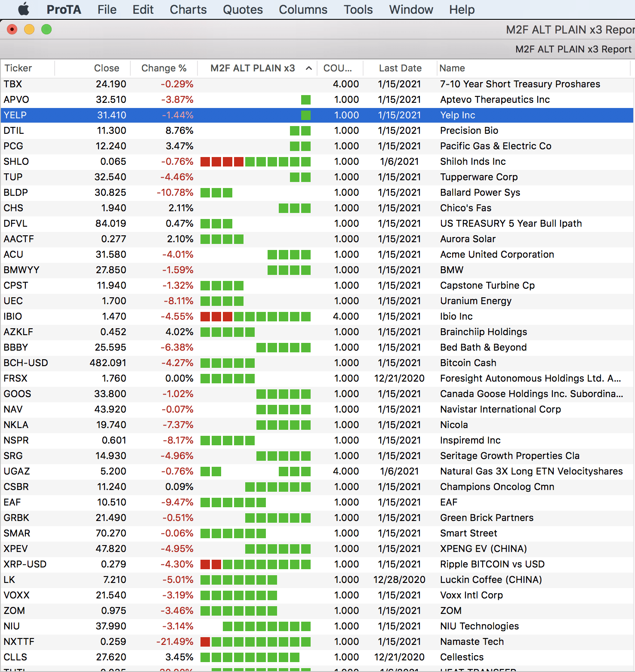Image resolution: width=635 pixels, height=672 pixels.
Task: Select 'Champions Oncolog Cmn' name cell
Action: [x=497, y=487]
